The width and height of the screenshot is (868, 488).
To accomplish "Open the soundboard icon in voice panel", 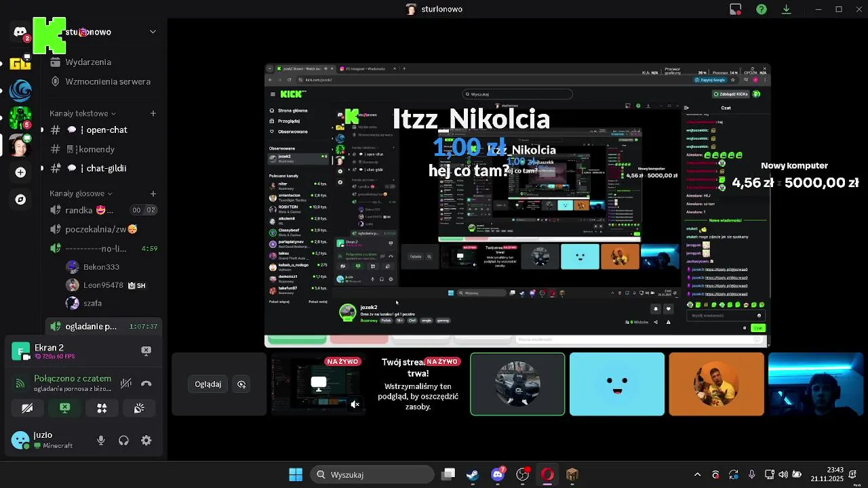I will [x=139, y=408].
